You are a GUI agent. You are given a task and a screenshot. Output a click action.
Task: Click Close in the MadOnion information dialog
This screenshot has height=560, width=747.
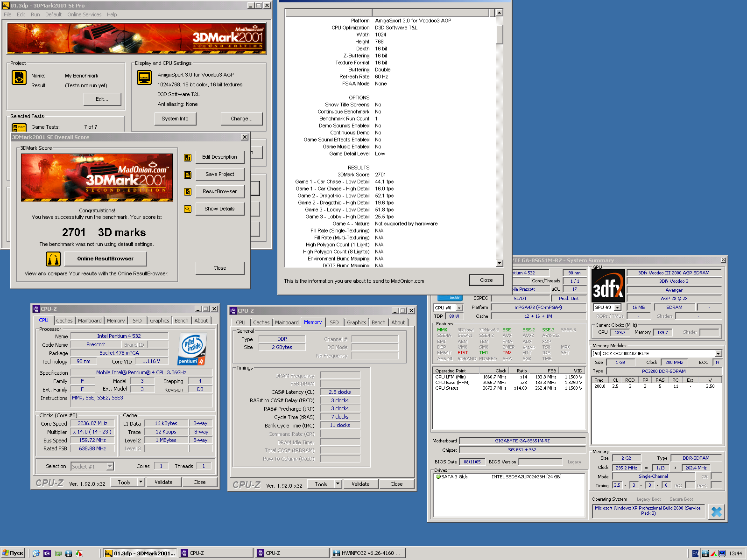486,280
